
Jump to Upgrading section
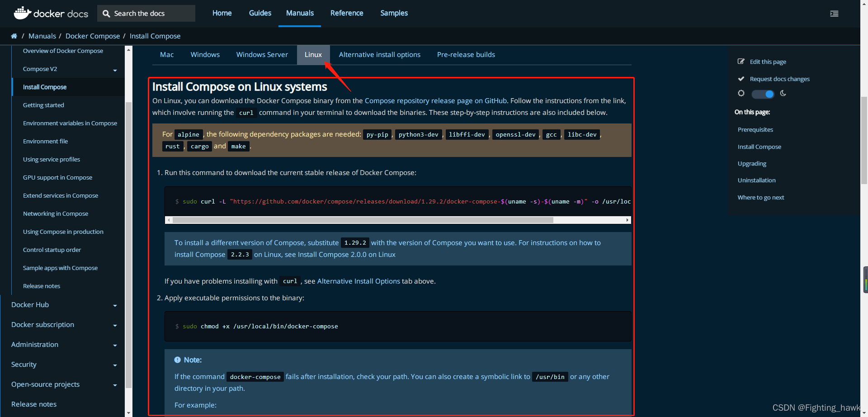pos(752,163)
